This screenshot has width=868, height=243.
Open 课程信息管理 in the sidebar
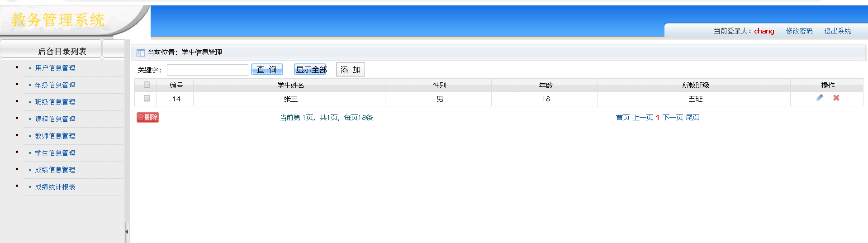pyautogui.click(x=55, y=119)
